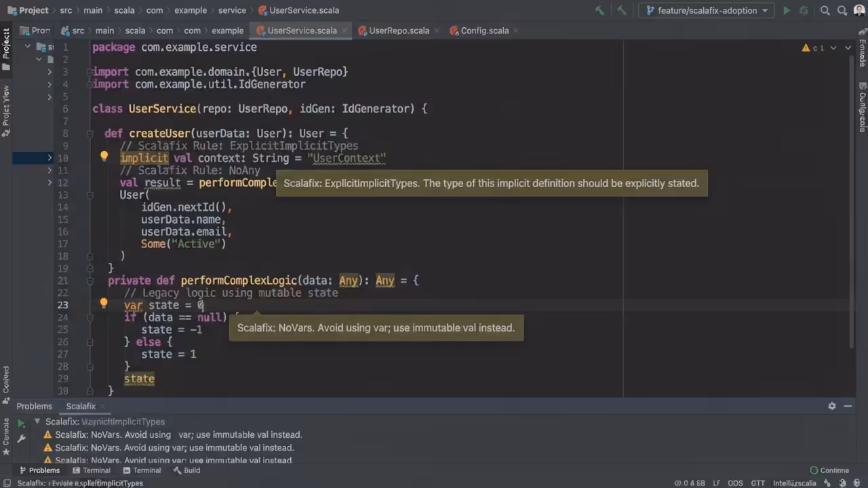868x488 pixels.
Task: Go to the previous problem with the last chevron in inspection widget
Action: [848, 48]
